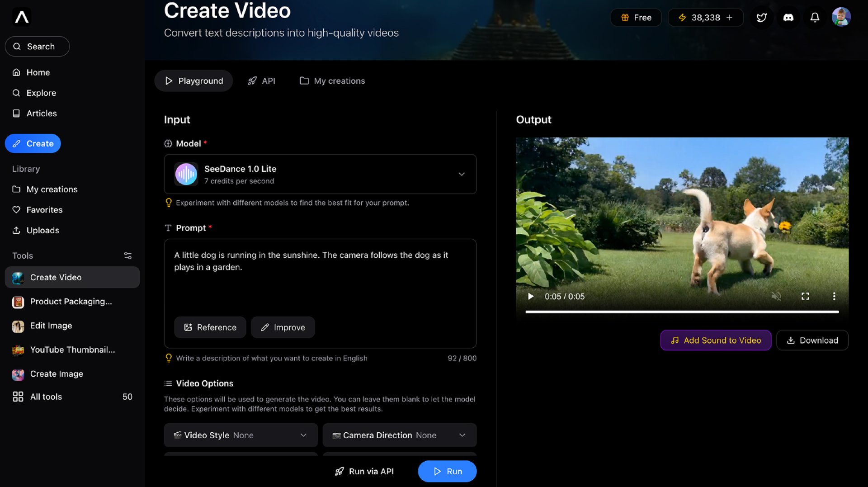The image size is (868, 487).
Task: Open Video Style dropdown
Action: [241, 435]
